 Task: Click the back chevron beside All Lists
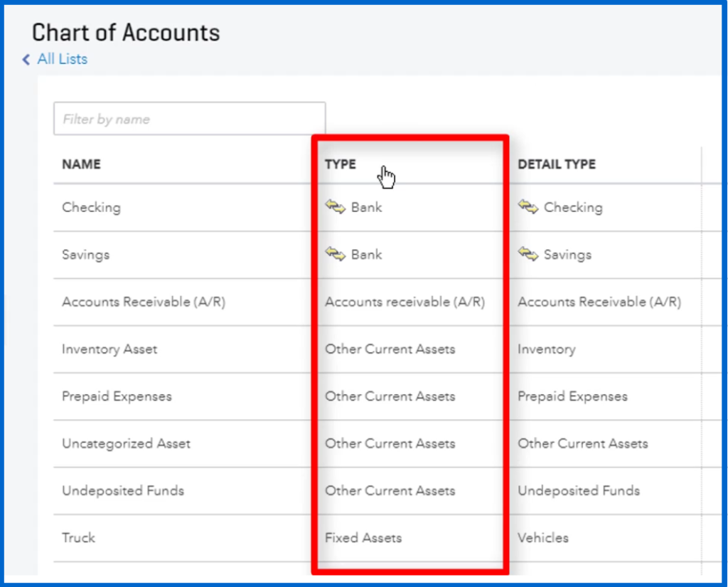click(26, 59)
